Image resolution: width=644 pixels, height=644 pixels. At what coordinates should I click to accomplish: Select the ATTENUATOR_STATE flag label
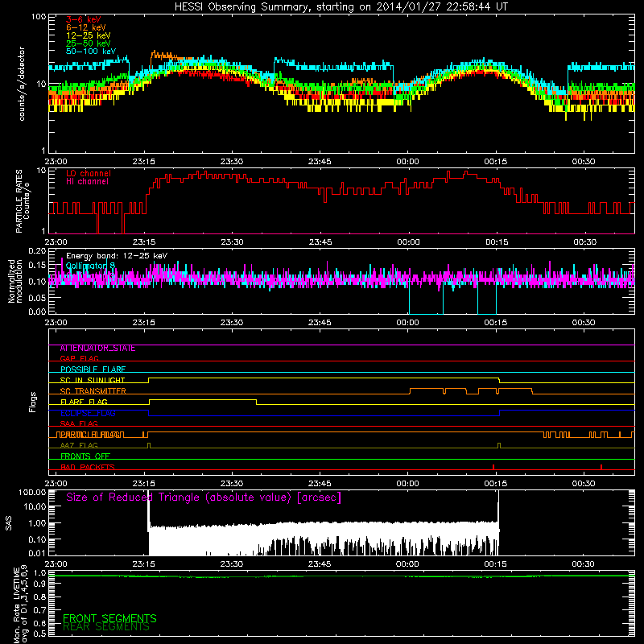pos(97,349)
